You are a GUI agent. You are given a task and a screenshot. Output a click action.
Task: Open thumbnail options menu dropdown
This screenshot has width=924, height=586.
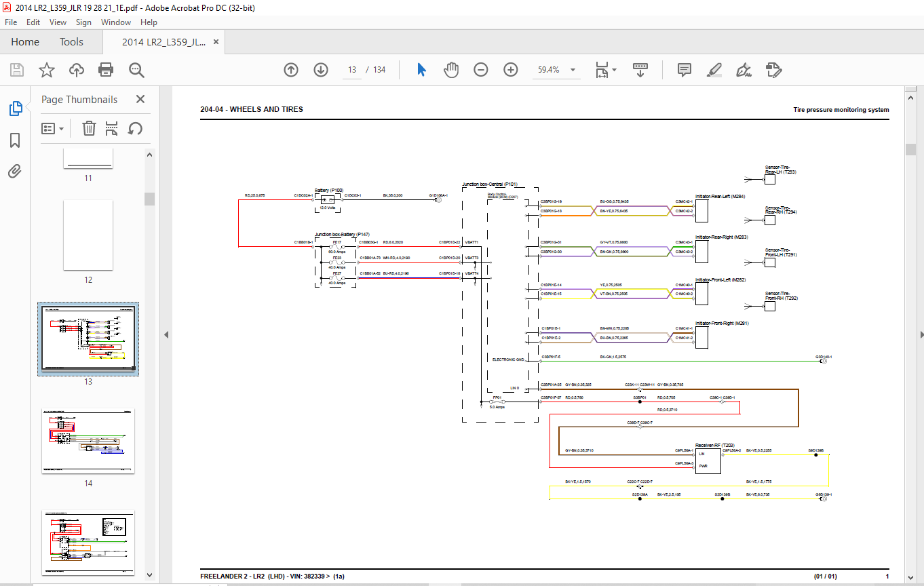[52, 128]
